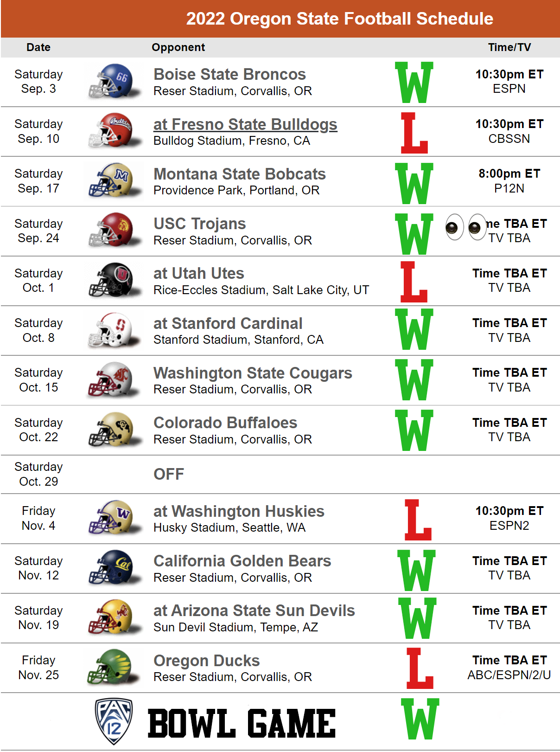560x752 pixels.
Task: Click the Stanford Cardinal helmet icon
Action: tap(114, 330)
